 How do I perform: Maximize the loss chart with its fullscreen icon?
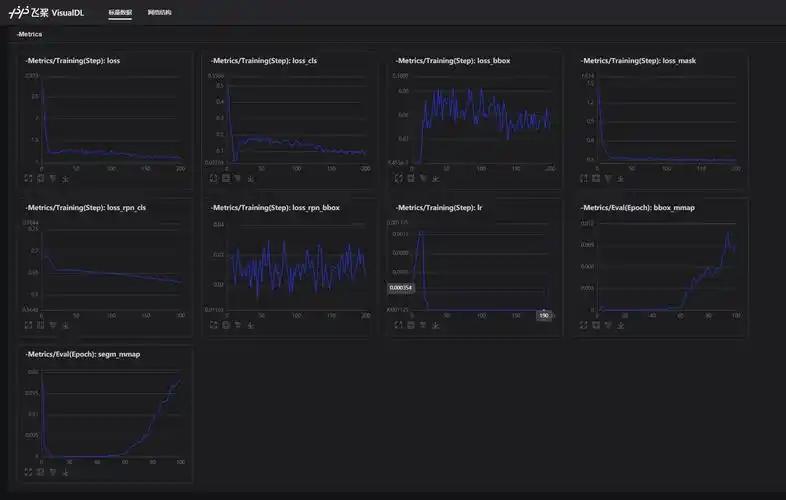(x=28, y=178)
